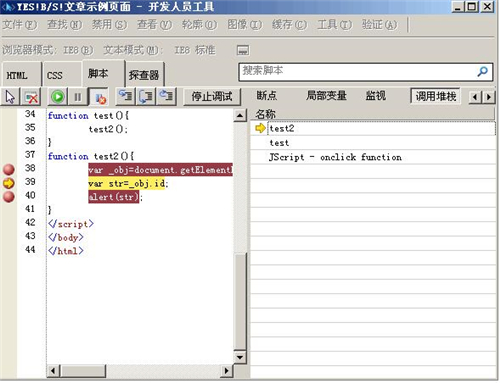This screenshot has height=383, width=500.
Task: Click the magnifier search icon in script search
Action: coord(482,72)
